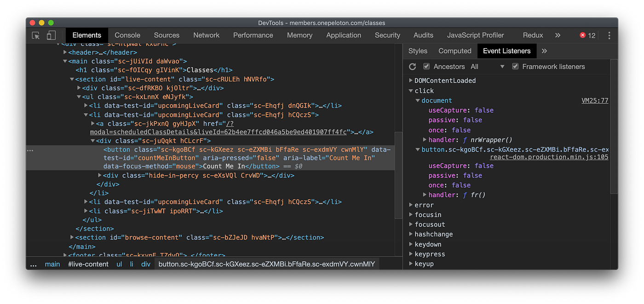Open the Application tab

pos(344,35)
